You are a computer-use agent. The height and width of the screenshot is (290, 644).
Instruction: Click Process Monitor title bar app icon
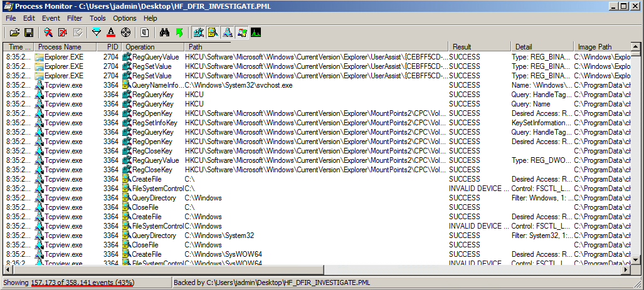tap(8, 6)
